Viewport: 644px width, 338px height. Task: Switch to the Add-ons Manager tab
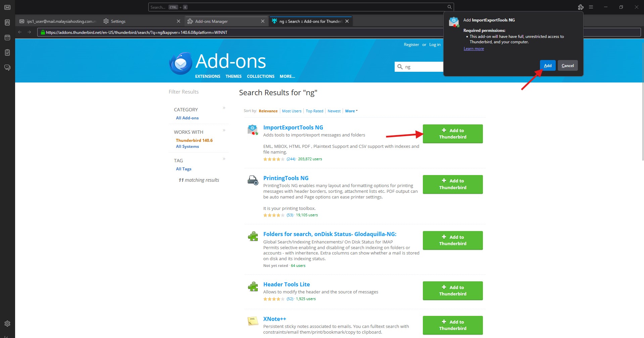211,21
